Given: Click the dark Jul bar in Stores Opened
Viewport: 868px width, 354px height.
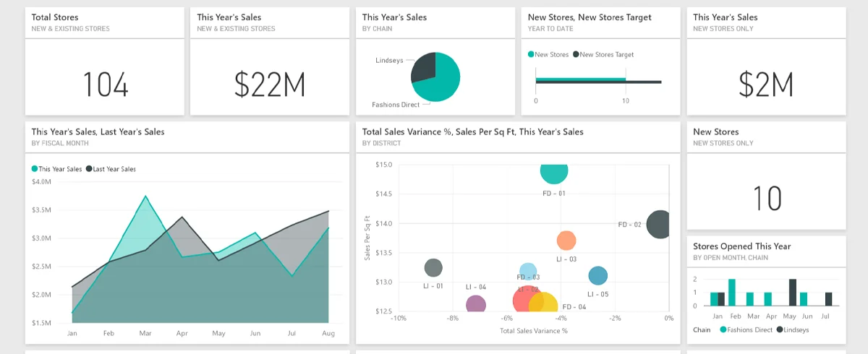Looking at the screenshot, I should coord(829,299).
